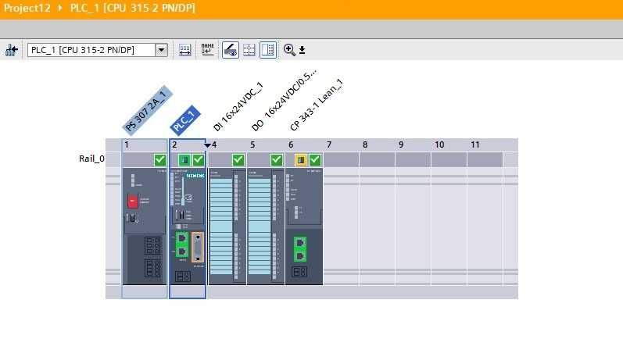Select the CPU 315-2 PN/DP module
The image size is (623, 364).
[188, 227]
